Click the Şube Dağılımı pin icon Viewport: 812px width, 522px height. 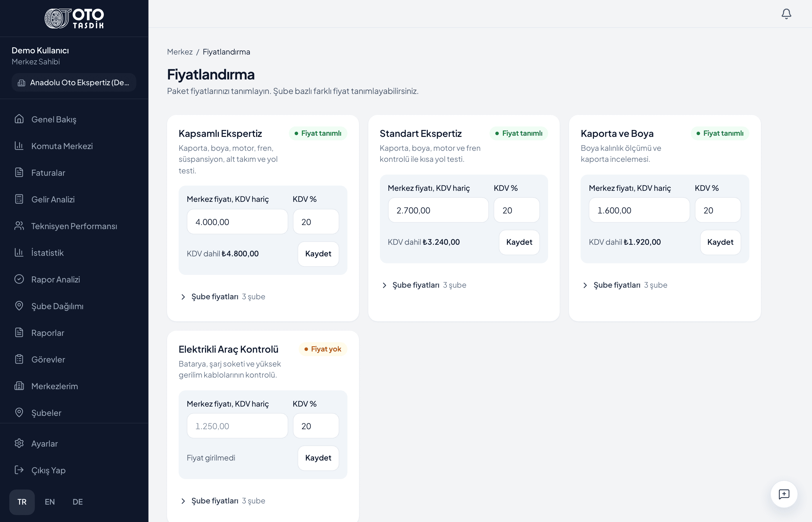[x=19, y=306]
